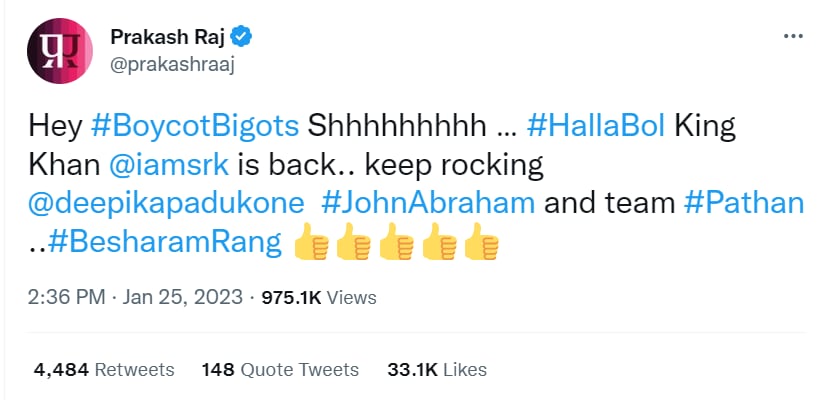The width and height of the screenshot is (827, 400).
Task: Open the #JohnAbraham hashtag
Action: (428, 204)
